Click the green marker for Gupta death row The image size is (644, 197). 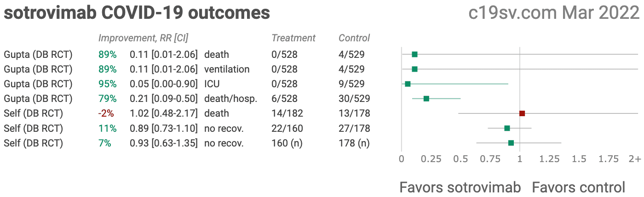(414, 55)
